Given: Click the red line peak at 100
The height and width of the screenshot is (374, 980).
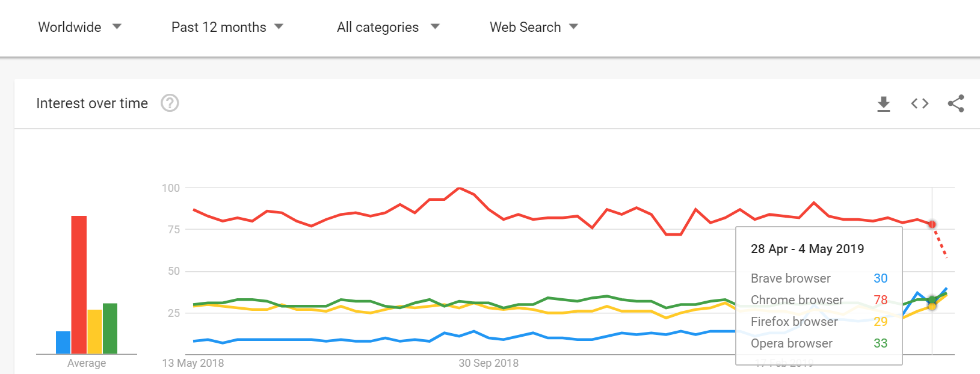Looking at the screenshot, I should tap(460, 188).
